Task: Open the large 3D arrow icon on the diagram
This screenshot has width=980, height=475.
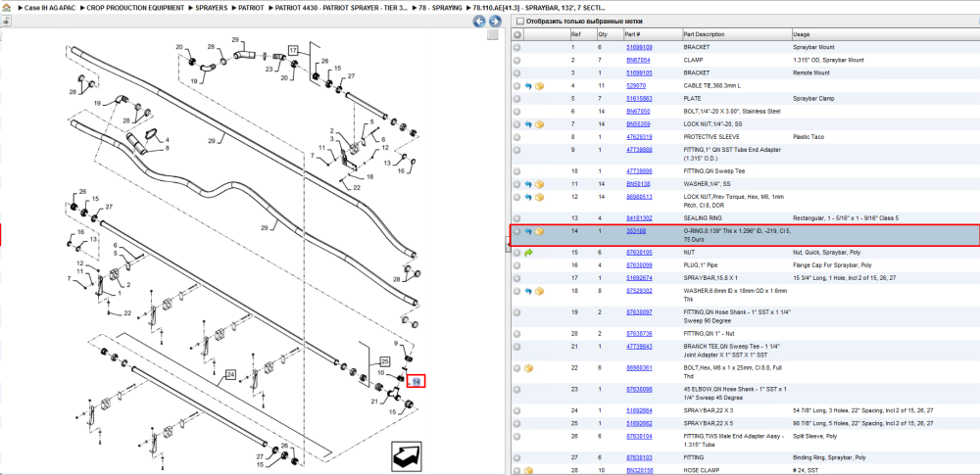Action: (x=408, y=457)
